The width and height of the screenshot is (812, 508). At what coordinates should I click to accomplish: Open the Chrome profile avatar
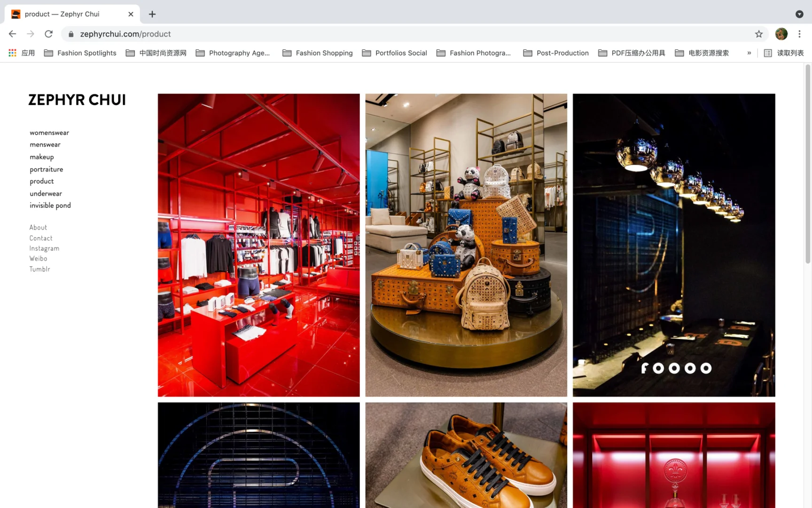(x=781, y=34)
